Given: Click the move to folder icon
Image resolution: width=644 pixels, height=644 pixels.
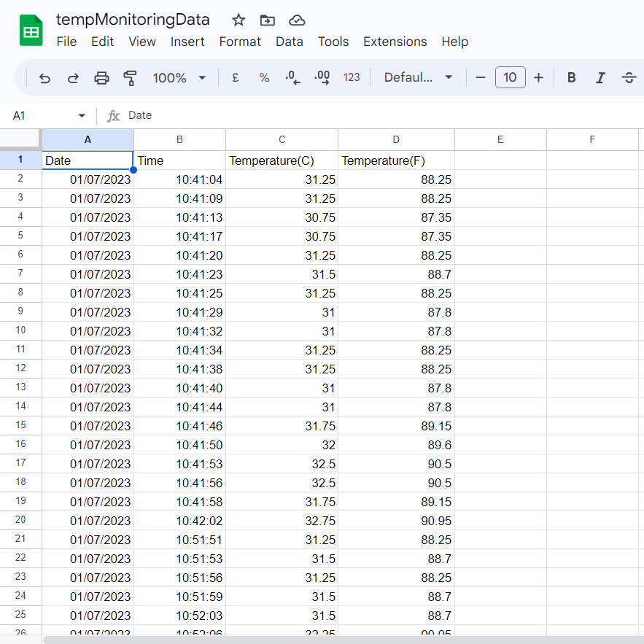Looking at the screenshot, I should [x=268, y=20].
